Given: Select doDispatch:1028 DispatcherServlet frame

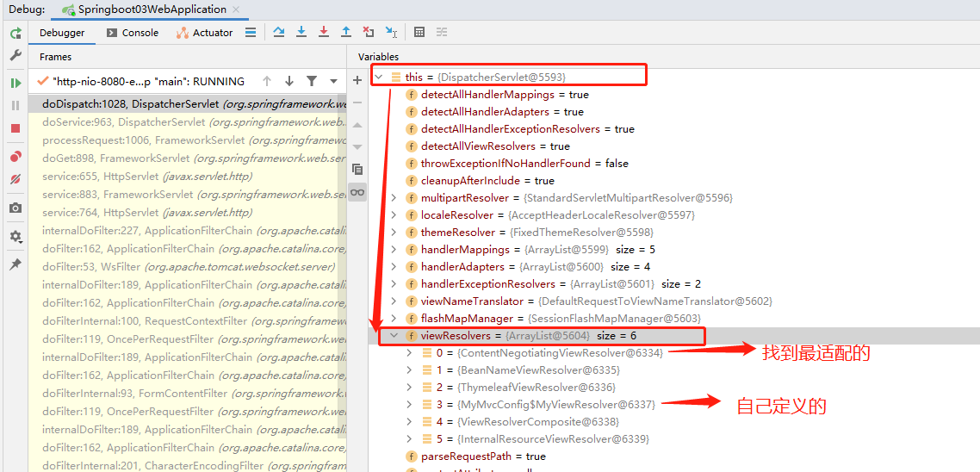Looking at the screenshot, I should (x=187, y=103).
